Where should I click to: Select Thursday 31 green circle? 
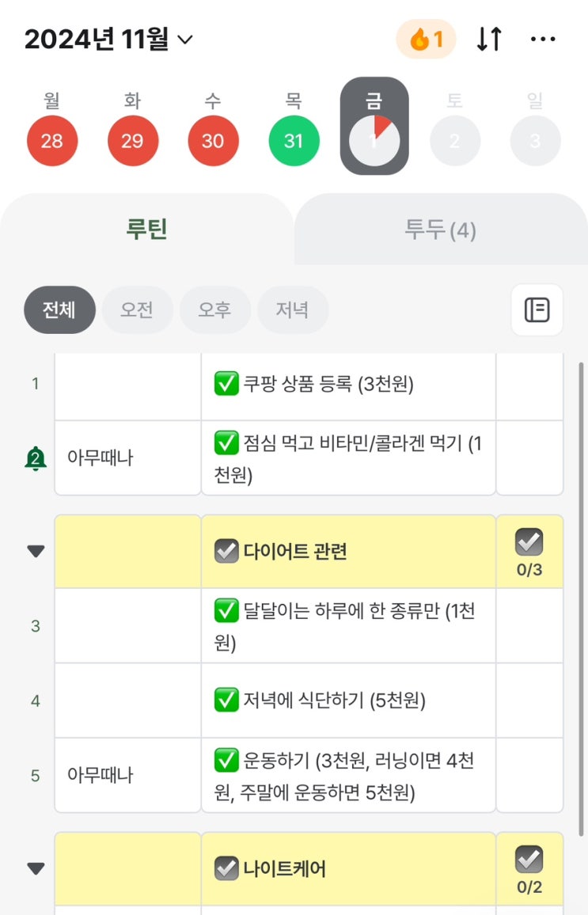click(x=294, y=142)
